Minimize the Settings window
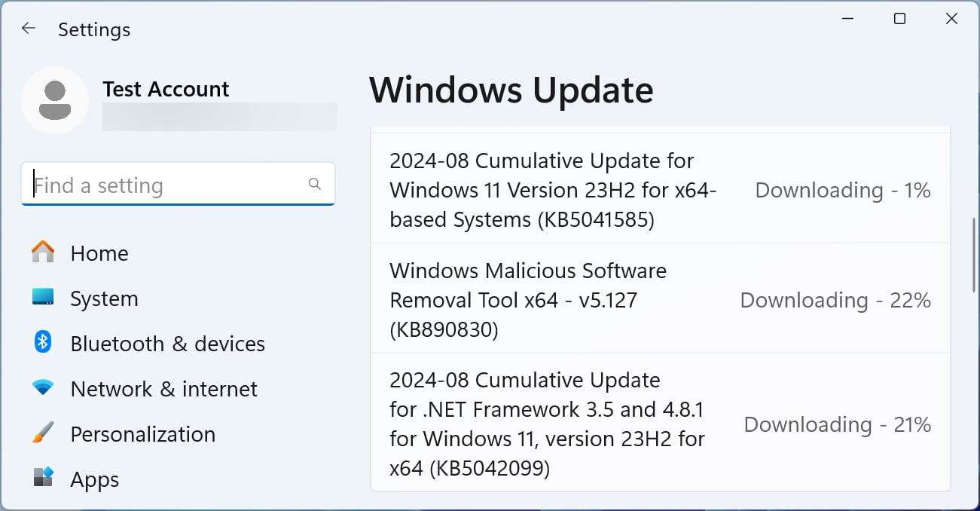Image resolution: width=980 pixels, height=511 pixels. click(847, 20)
